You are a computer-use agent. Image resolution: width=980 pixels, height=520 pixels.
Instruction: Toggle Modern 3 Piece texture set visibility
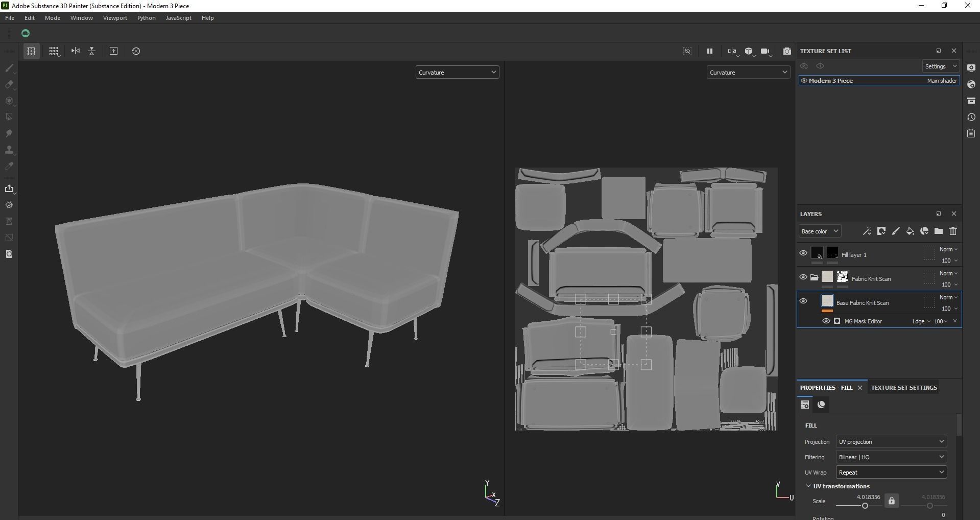tap(804, 81)
